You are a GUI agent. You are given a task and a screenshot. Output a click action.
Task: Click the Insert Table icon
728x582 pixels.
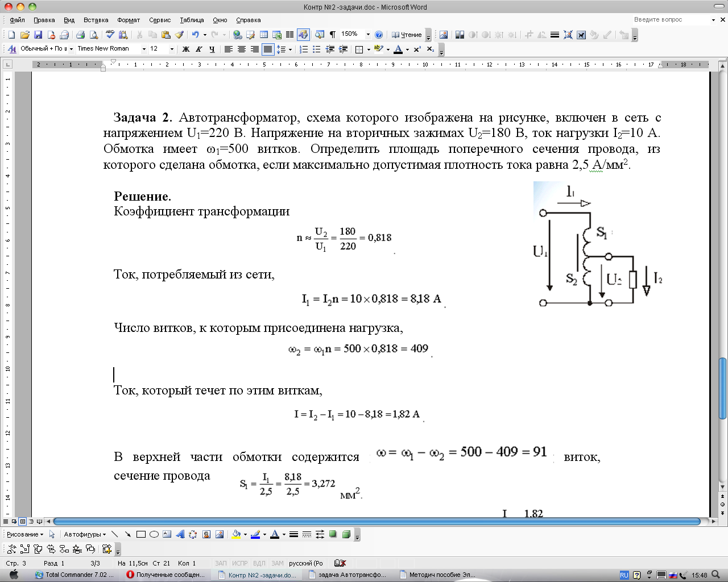(x=264, y=35)
